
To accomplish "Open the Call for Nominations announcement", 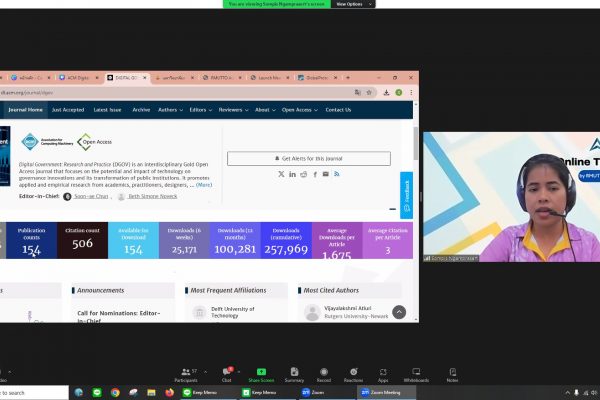I will pos(119,316).
